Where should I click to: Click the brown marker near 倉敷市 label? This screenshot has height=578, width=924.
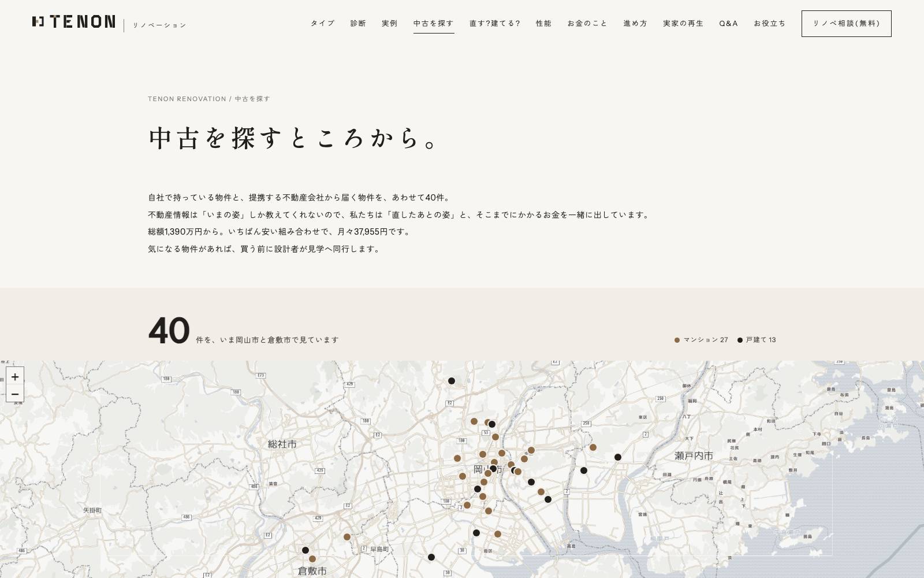(312, 559)
